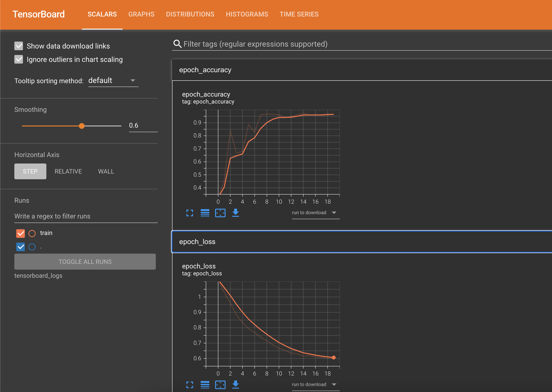
Task: Click the search icon in the Filter tags bar
Action: pyautogui.click(x=177, y=44)
